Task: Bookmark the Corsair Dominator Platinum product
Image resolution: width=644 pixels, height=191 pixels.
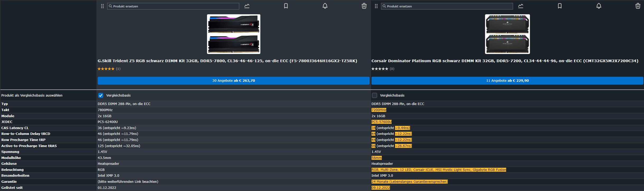Action: (x=560, y=6)
